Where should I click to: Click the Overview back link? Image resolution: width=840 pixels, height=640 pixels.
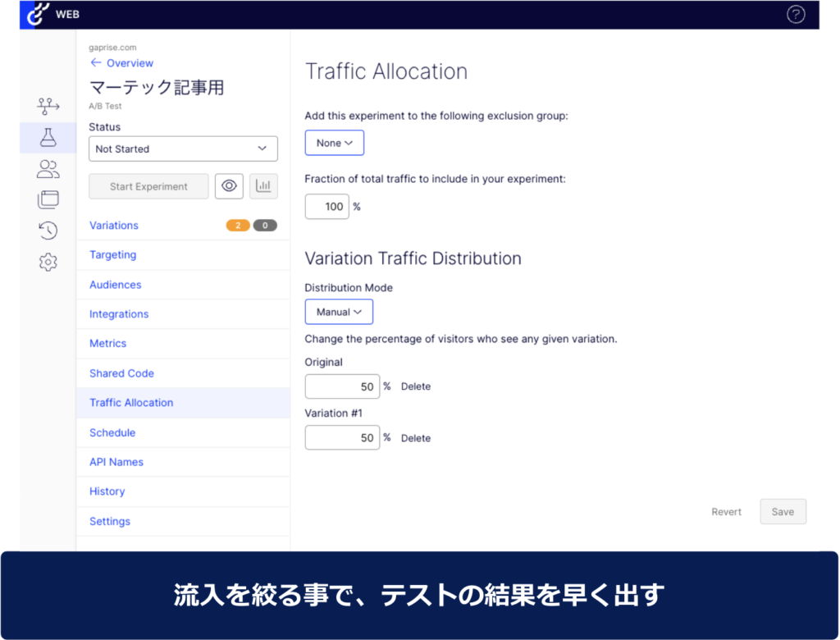point(121,63)
